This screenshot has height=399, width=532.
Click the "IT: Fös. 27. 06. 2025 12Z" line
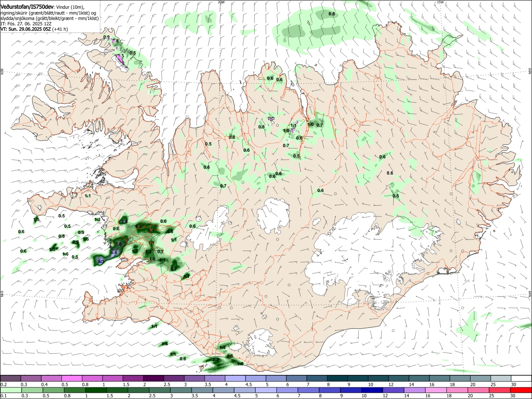pos(26,24)
